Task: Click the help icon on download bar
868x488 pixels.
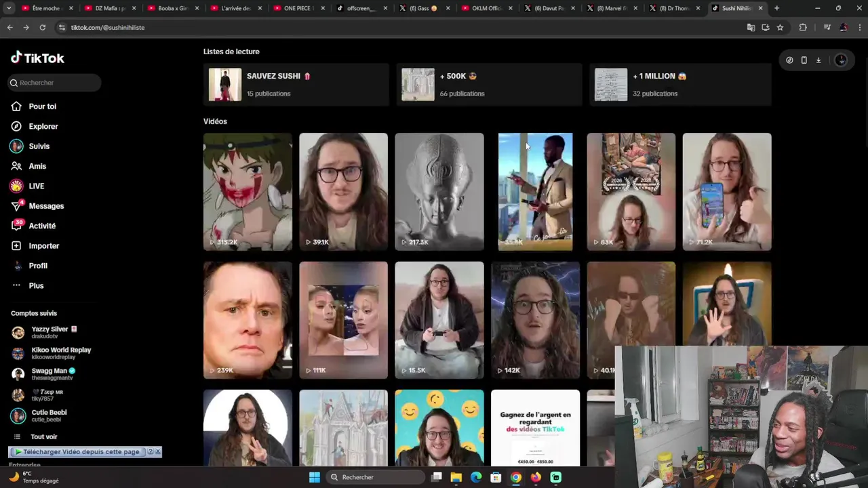Action: coord(151,451)
